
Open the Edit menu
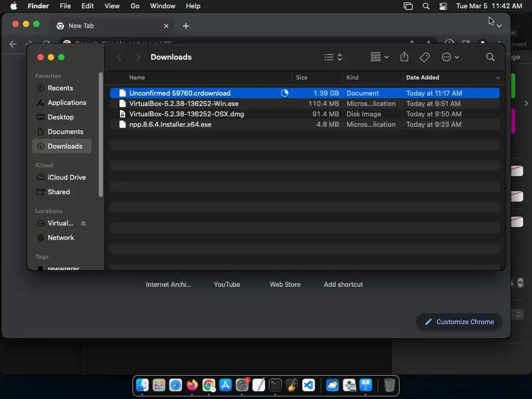tap(87, 6)
